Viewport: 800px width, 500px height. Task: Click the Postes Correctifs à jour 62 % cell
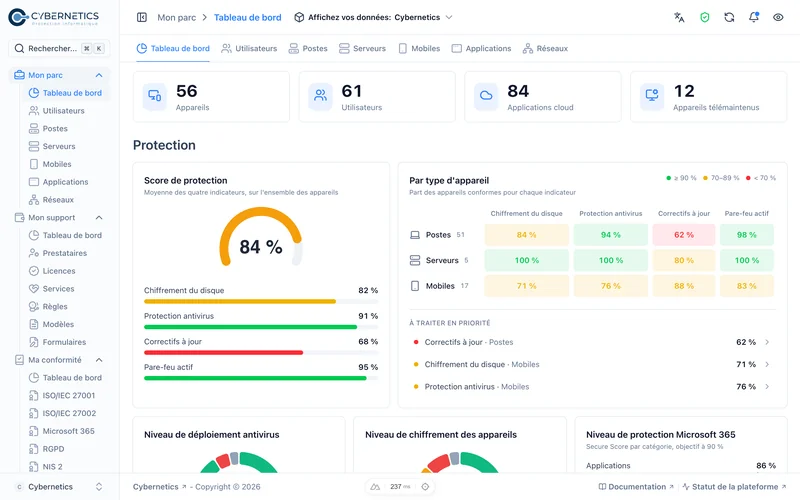pyautogui.click(x=684, y=235)
